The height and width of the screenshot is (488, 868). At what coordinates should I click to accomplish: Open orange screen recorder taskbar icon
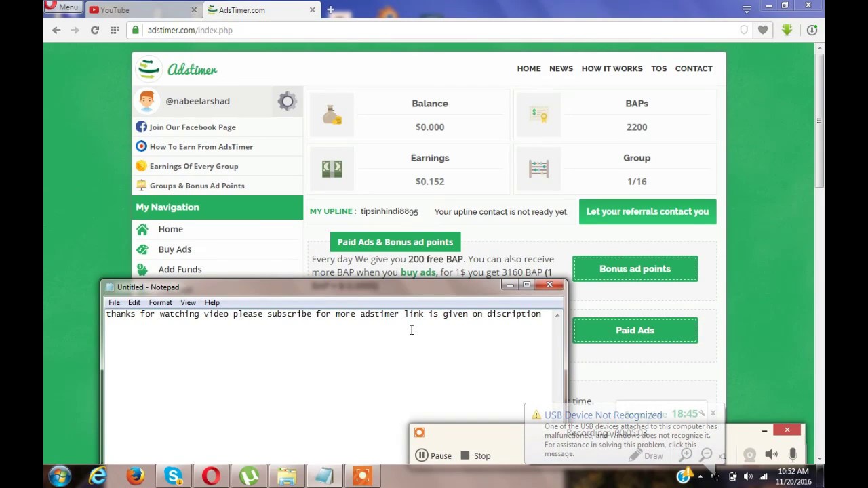363,476
